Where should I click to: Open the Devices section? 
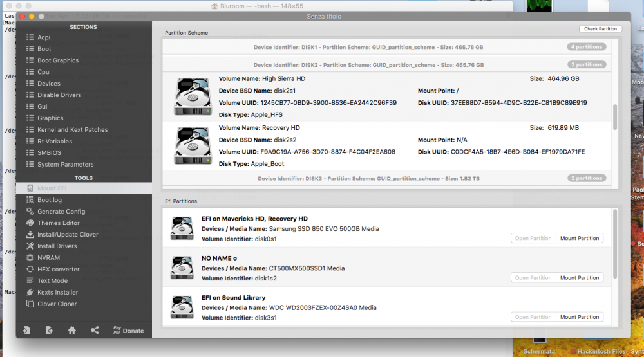(x=48, y=84)
